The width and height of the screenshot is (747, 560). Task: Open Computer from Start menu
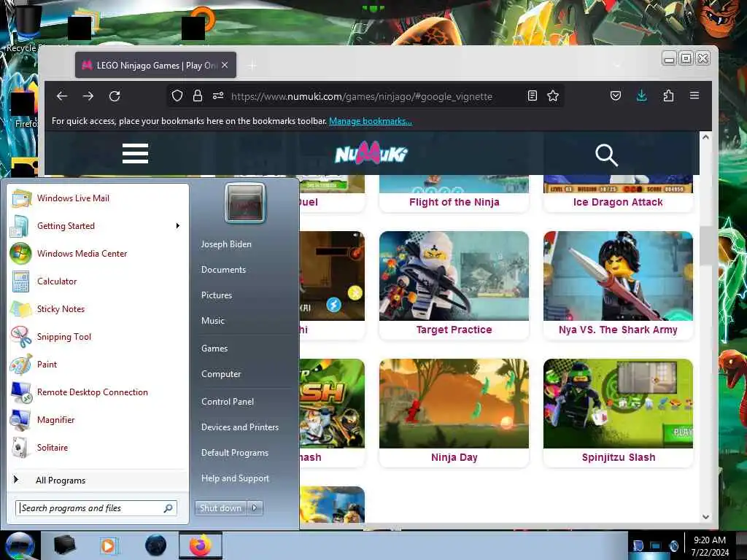pyautogui.click(x=221, y=374)
